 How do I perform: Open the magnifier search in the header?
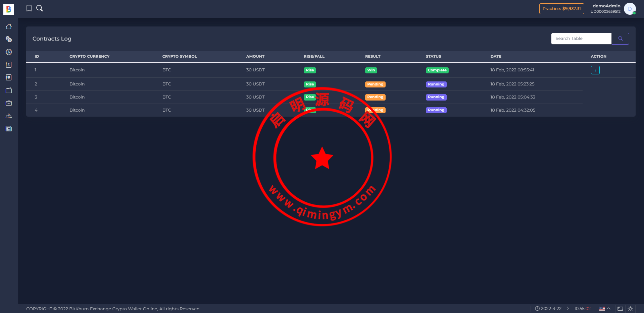tap(40, 8)
